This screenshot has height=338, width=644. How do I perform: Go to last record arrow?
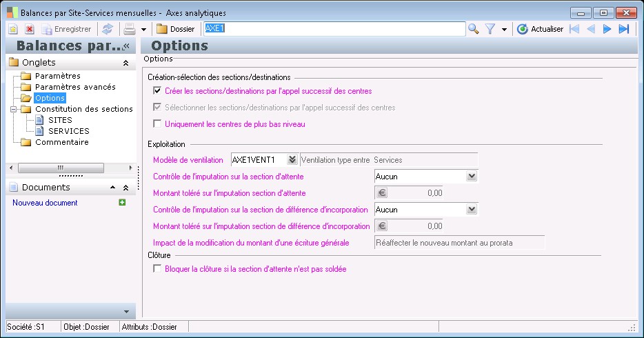pyautogui.click(x=624, y=29)
